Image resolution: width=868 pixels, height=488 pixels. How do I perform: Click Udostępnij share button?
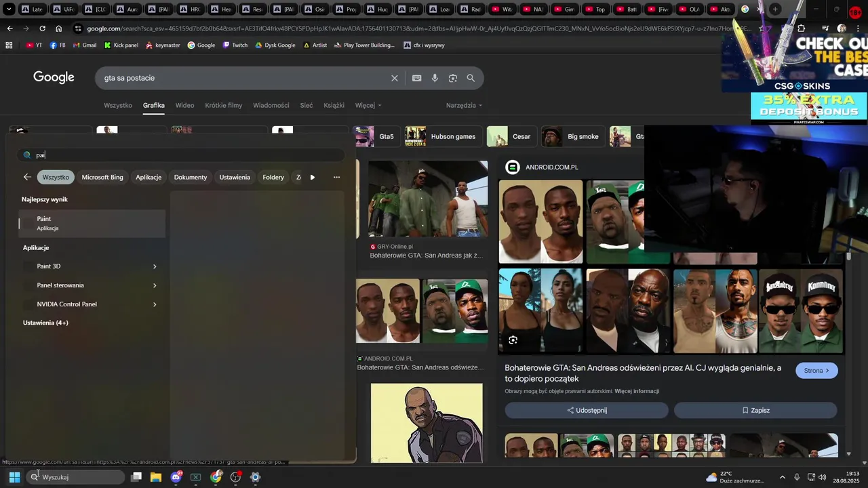click(x=587, y=410)
